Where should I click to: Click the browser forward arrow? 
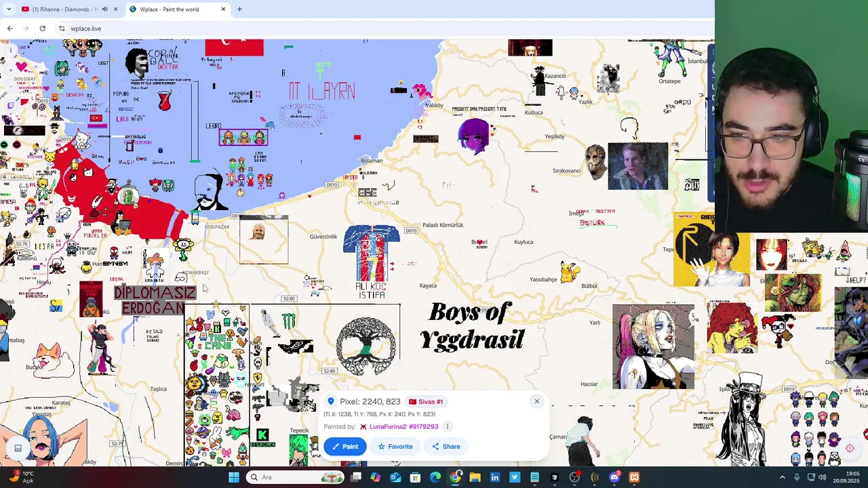[26, 28]
